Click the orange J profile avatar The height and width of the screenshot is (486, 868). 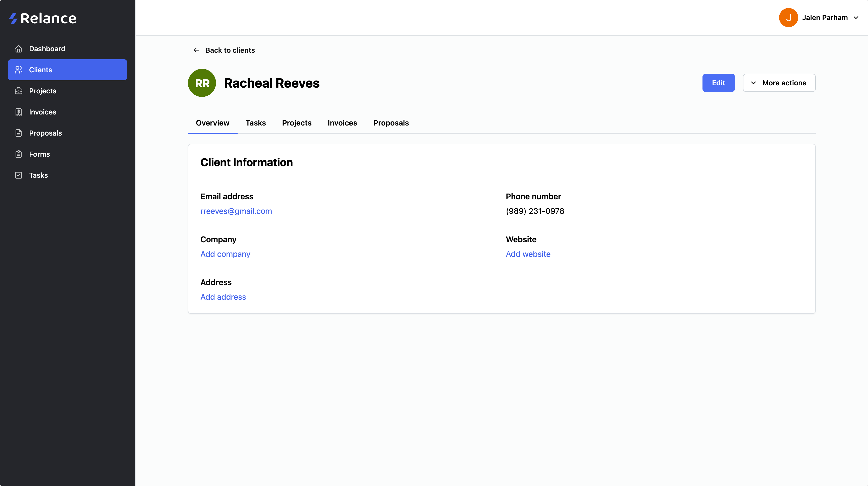tap(788, 18)
